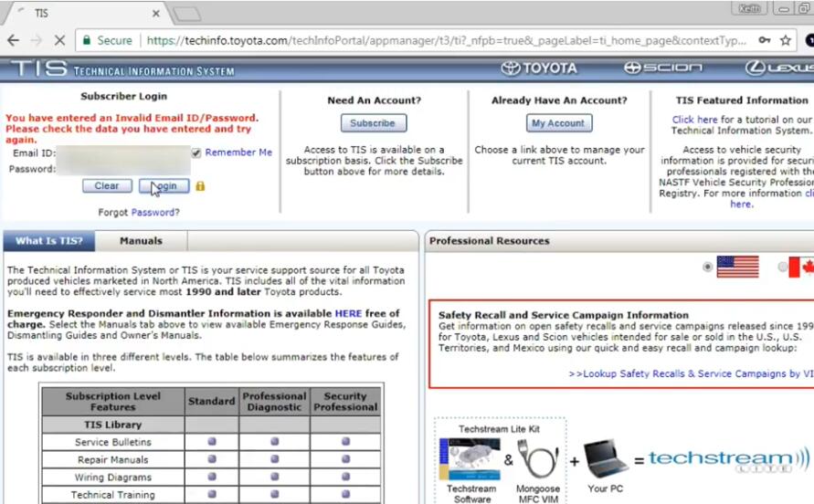Click the Keith profile button in title bar
Screen dimensions: 814x504
coord(748,9)
